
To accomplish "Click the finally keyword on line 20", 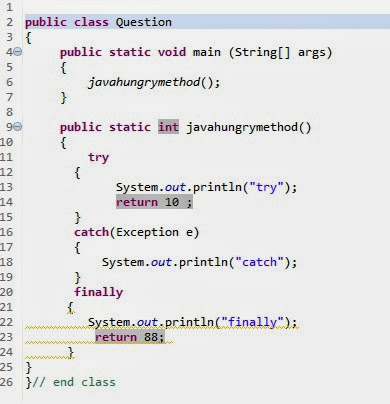I will pos(98,292).
